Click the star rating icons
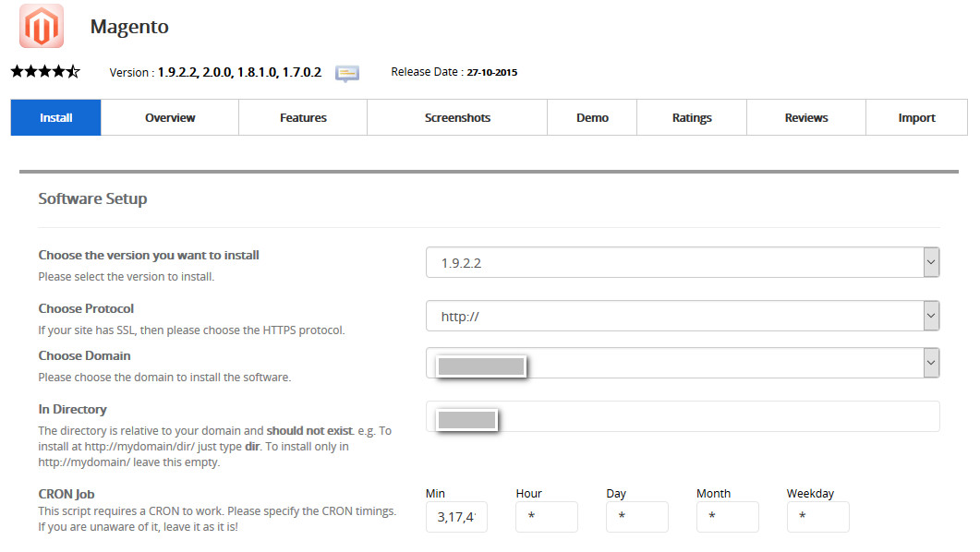This screenshot has height=552, width=980. [x=45, y=71]
